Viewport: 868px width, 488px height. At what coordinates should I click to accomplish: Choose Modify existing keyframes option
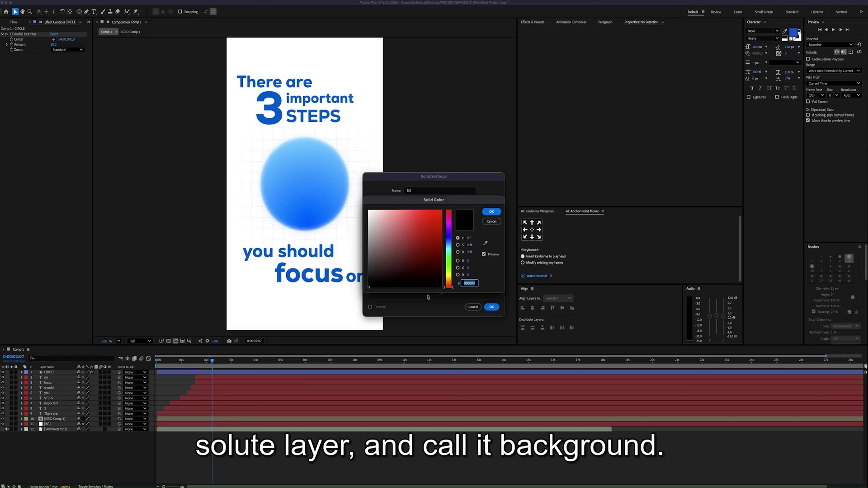[523, 263]
